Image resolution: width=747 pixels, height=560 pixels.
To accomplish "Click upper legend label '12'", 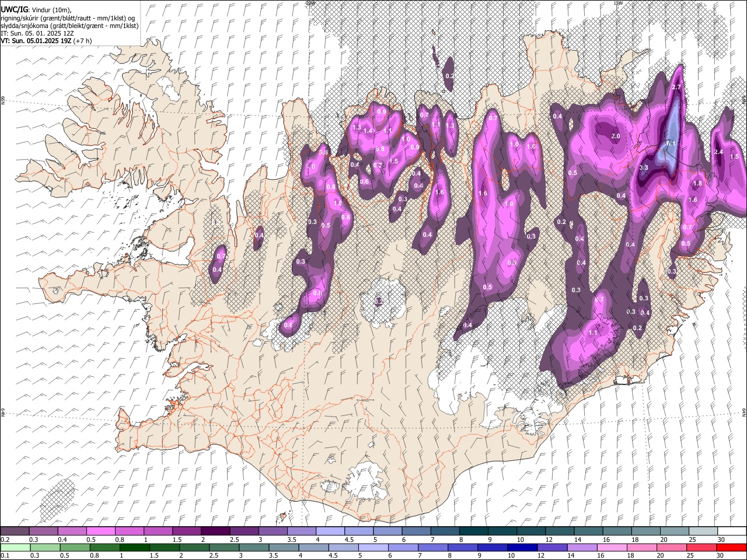I will (549, 540).
